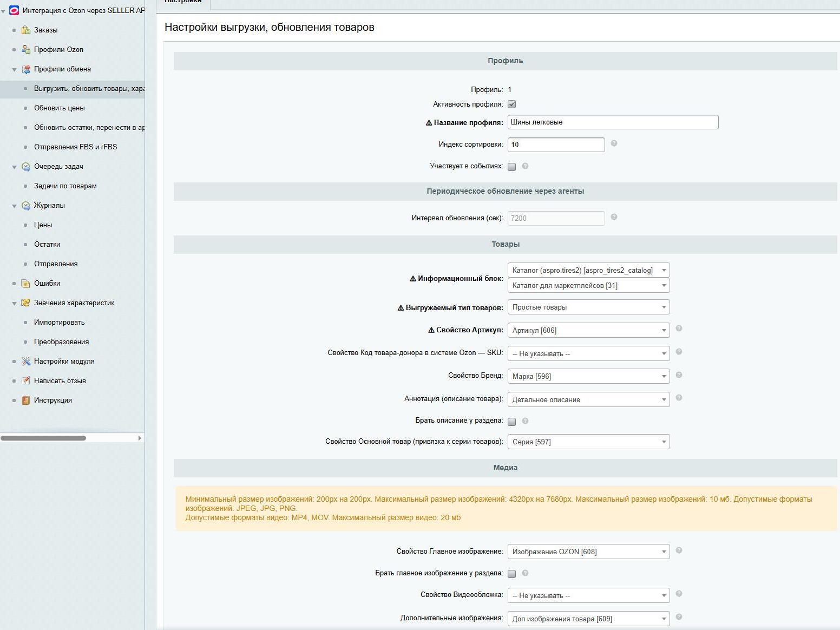Image resolution: width=840 pixels, height=630 pixels.
Task: Open Обновить цены menu item
Action: pyautogui.click(x=60, y=108)
